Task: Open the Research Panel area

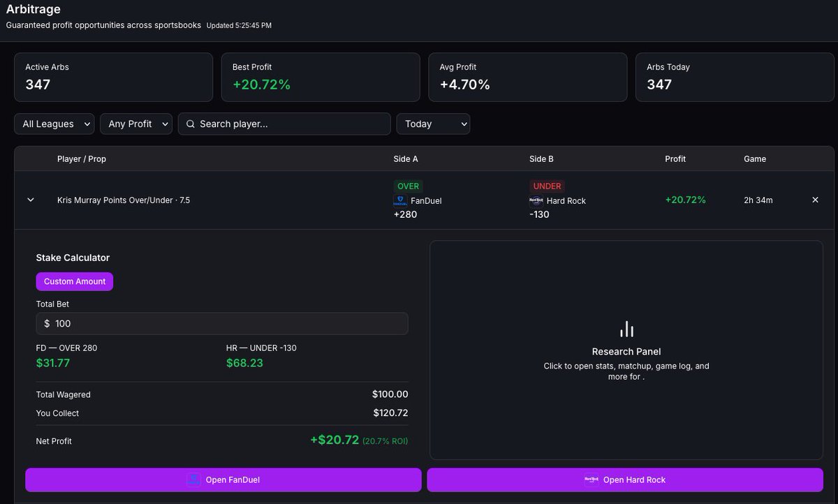Action: pyautogui.click(x=626, y=350)
